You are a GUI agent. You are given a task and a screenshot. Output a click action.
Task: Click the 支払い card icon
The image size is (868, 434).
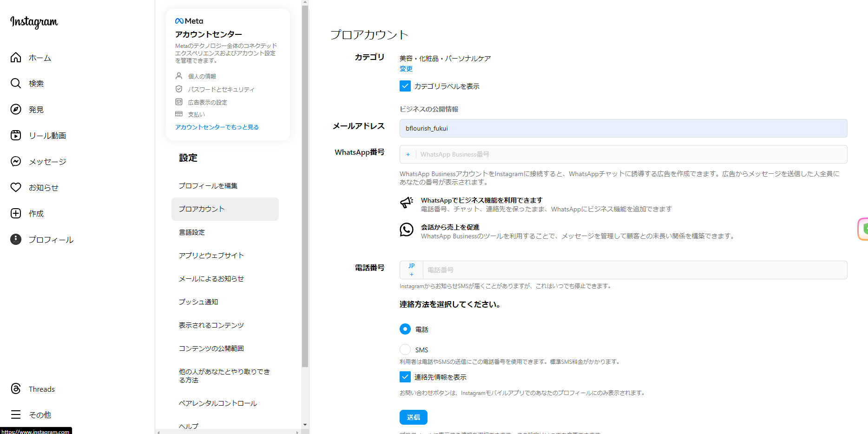179,114
